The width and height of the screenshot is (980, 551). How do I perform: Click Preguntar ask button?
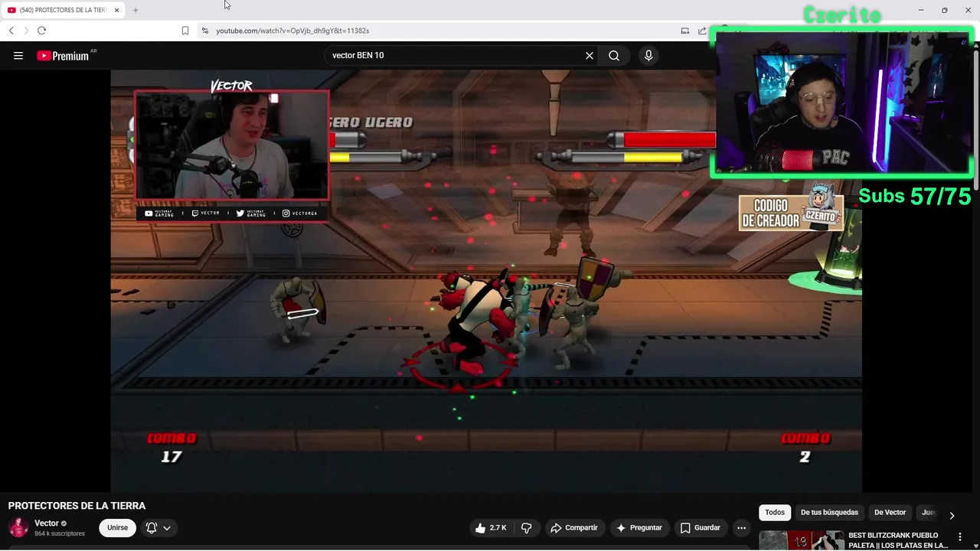pyautogui.click(x=639, y=527)
